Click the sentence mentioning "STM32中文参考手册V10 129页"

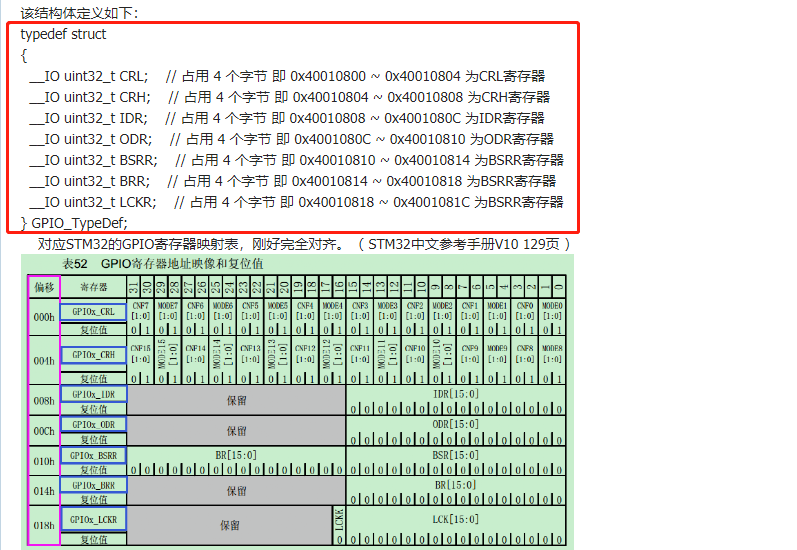(304, 245)
